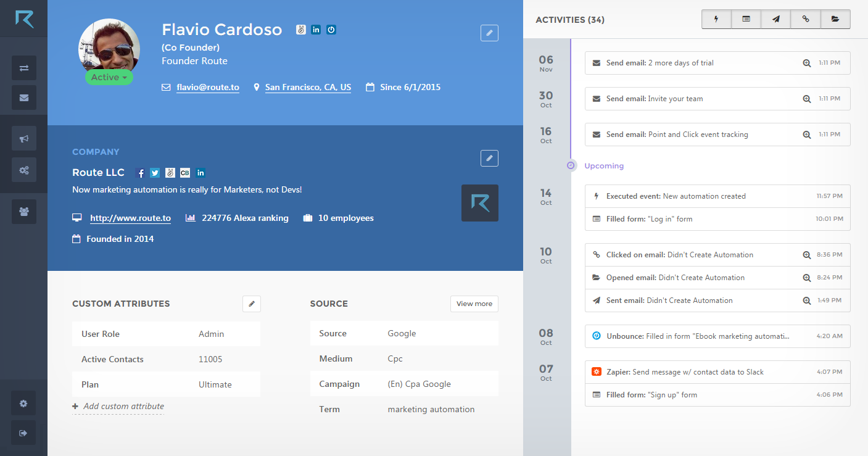This screenshot has width=868, height=456.
Task: Open the settings gear sidebar icon
Action: coord(24,403)
